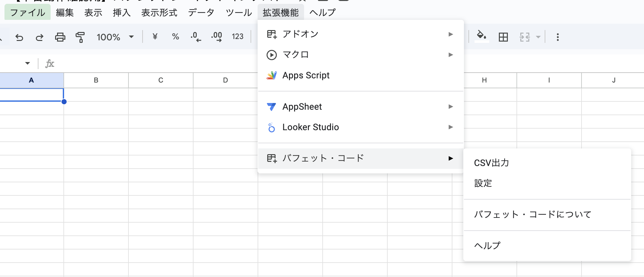
Task: Click the バフェット・コード add-on icon
Action: point(272,158)
